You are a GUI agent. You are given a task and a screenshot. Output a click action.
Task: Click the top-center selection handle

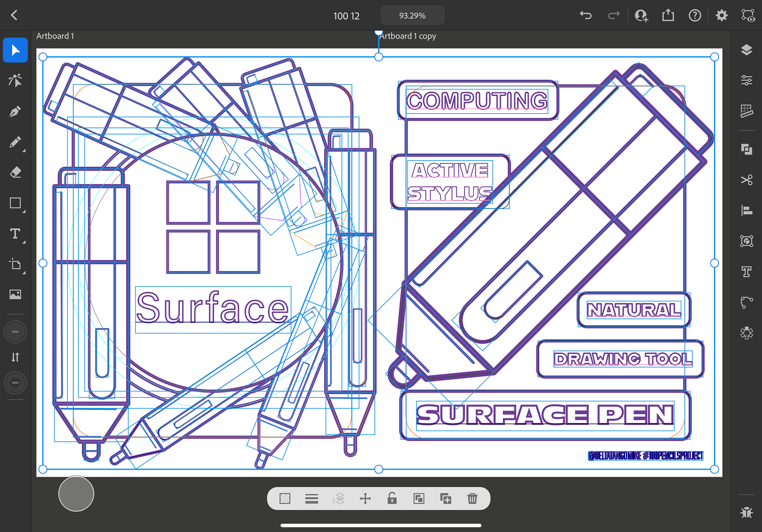click(x=379, y=57)
